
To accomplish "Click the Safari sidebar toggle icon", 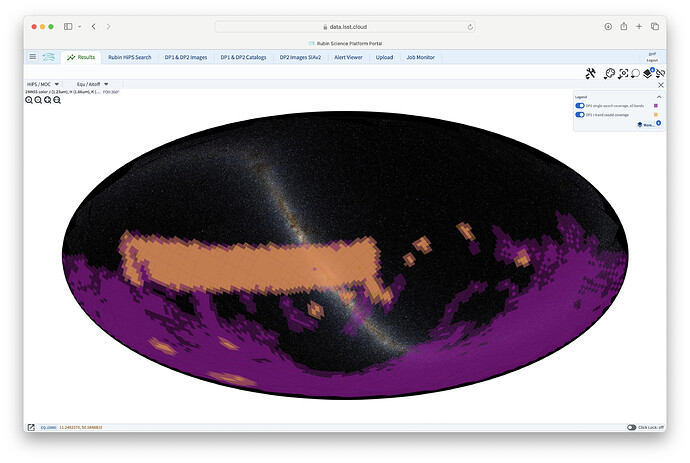I will click(68, 26).
